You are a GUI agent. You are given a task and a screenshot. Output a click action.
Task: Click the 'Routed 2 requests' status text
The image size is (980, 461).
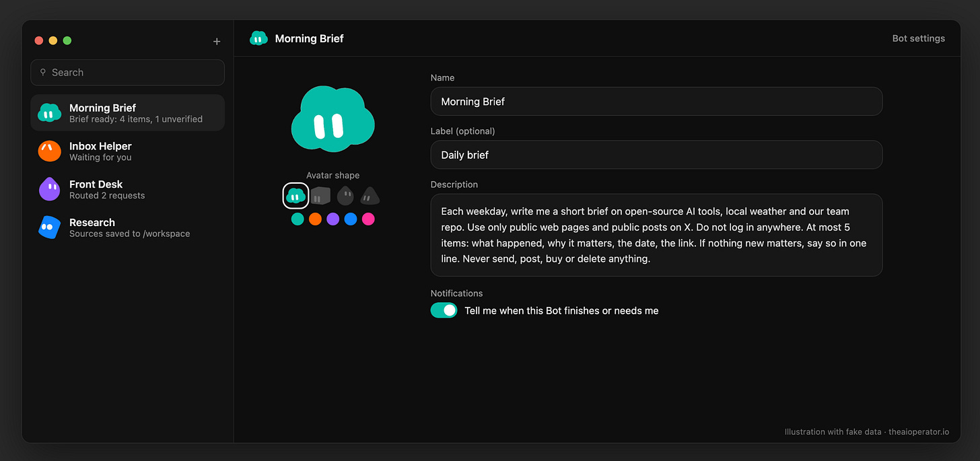pyautogui.click(x=107, y=196)
